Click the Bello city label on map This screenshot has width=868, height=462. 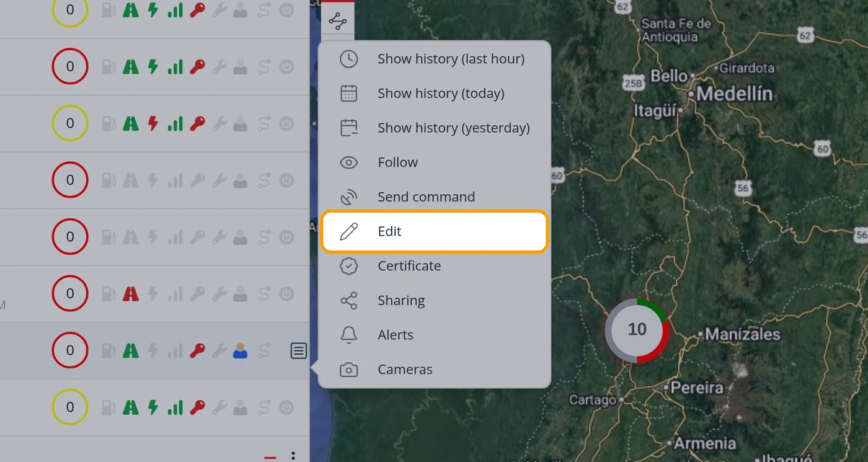click(669, 76)
